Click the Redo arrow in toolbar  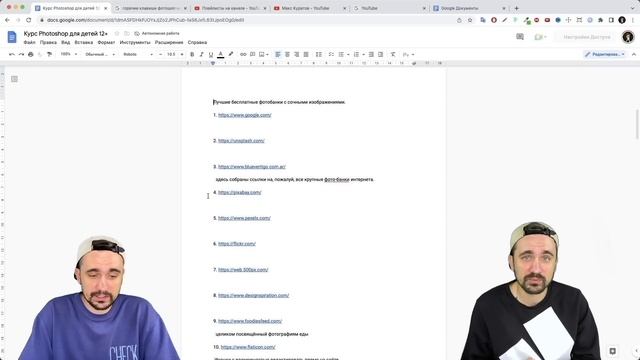point(21,54)
